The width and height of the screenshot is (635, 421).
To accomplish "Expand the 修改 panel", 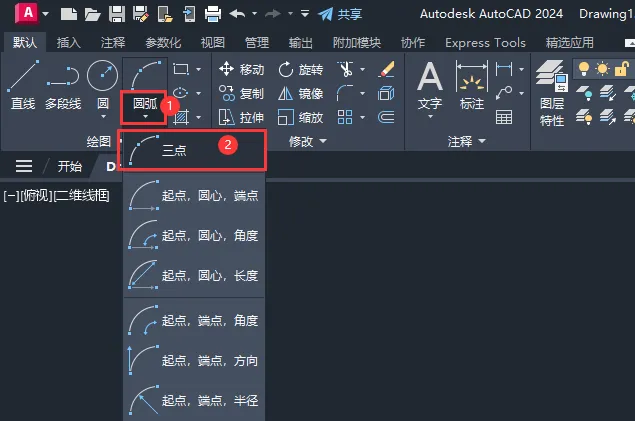I will pyautogui.click(x=307, y=141).
